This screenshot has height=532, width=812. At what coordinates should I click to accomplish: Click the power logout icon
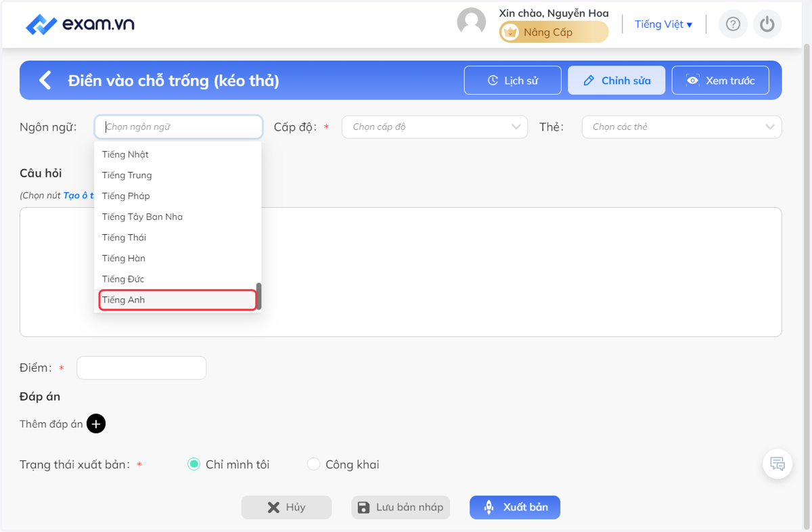click(x=767, y=24)
